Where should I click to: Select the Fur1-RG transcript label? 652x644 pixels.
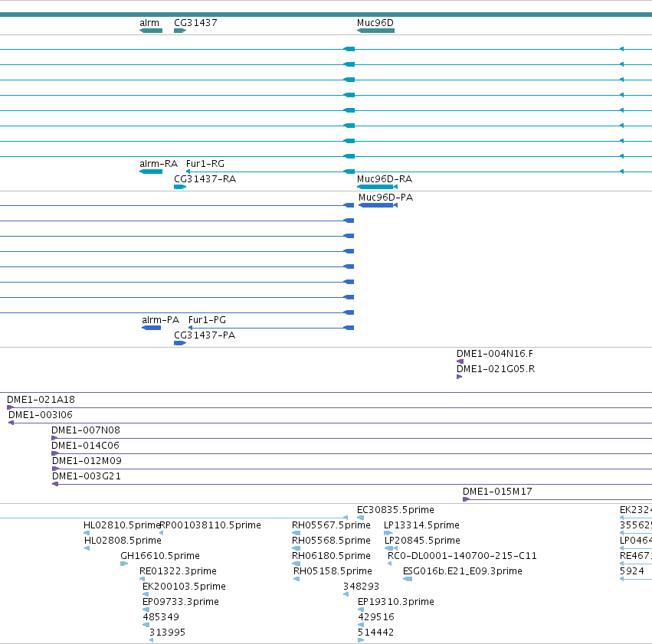tap(205, 164)
